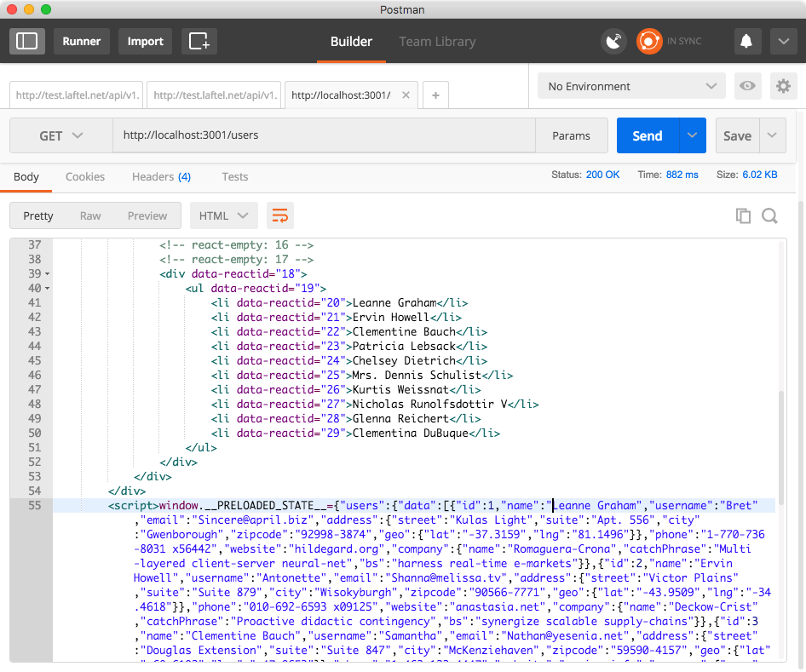Viewport: 806px width, 672px height.
Task: Save the request
Action: click(x=737, y=135)
